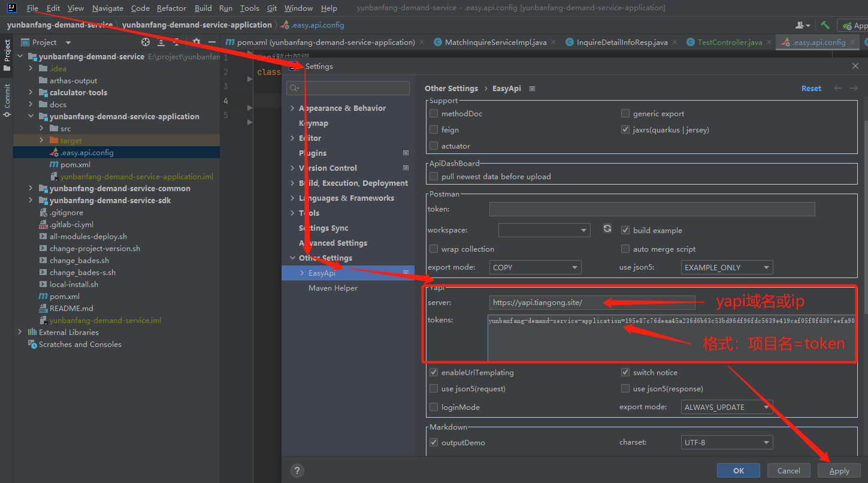868x483 pixels.
Task: Open the Commit tool window from left stripe
Action: 7,99
